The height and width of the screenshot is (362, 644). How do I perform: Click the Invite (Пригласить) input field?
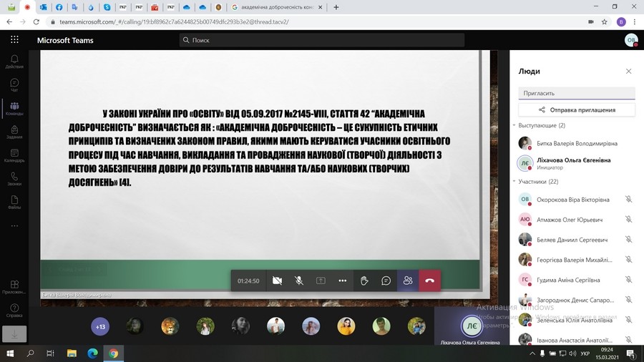tap(577, 93)
